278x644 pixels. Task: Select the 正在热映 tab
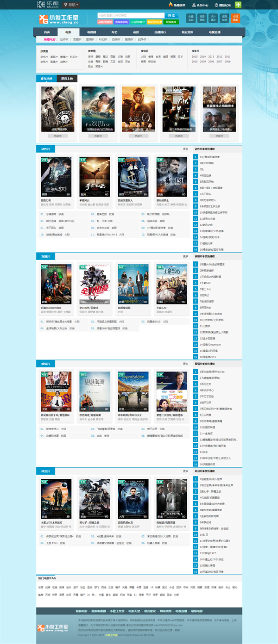coord(47,78)
